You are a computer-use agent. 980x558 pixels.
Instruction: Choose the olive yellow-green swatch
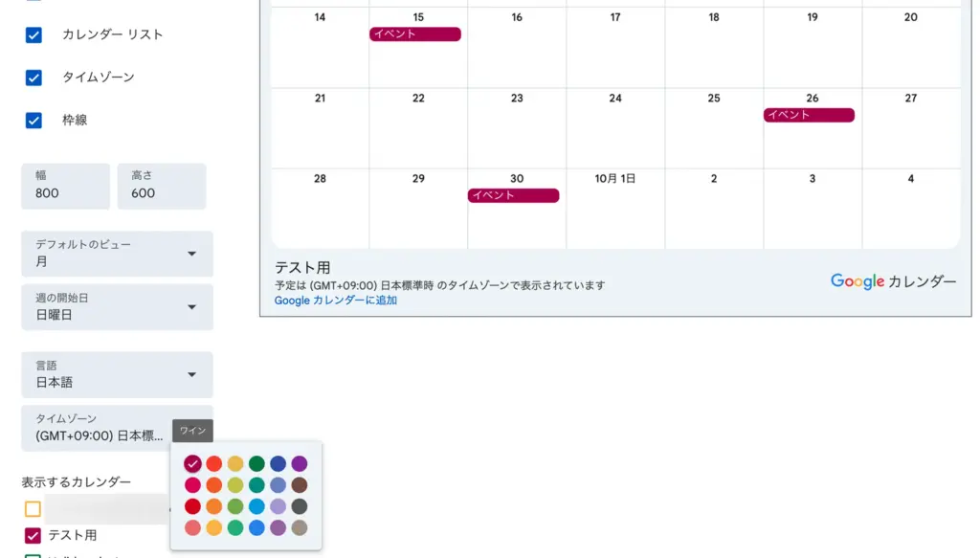coord(235,485)
